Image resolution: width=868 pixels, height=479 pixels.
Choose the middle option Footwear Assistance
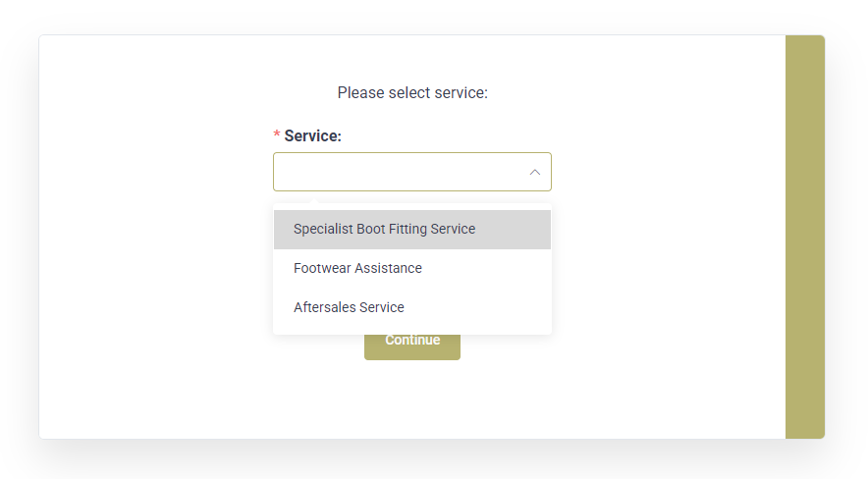pyautogui.click(x=412, y=268)
